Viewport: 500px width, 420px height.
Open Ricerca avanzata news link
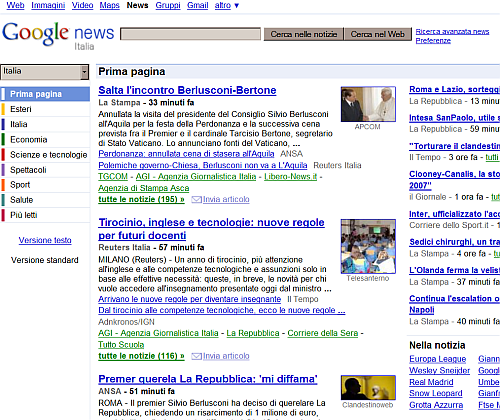click(x=452, y=32)
